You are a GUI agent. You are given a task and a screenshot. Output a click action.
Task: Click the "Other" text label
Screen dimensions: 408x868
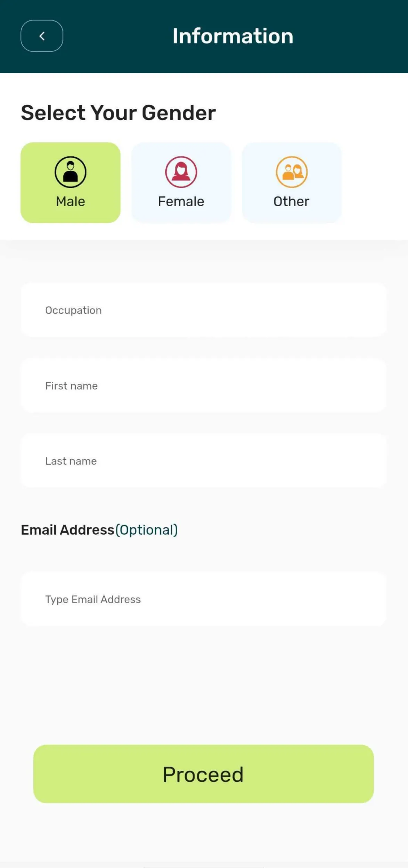point(292,201)
